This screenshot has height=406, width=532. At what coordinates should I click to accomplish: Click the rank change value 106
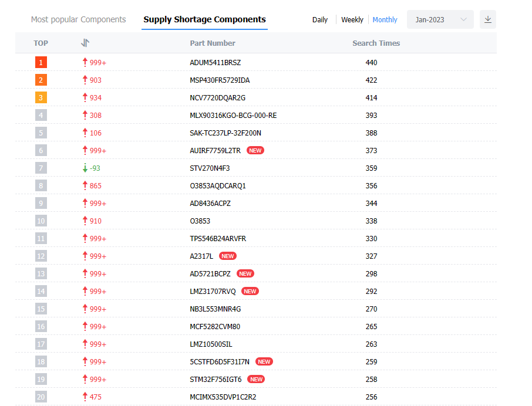[x=96, y=133]
